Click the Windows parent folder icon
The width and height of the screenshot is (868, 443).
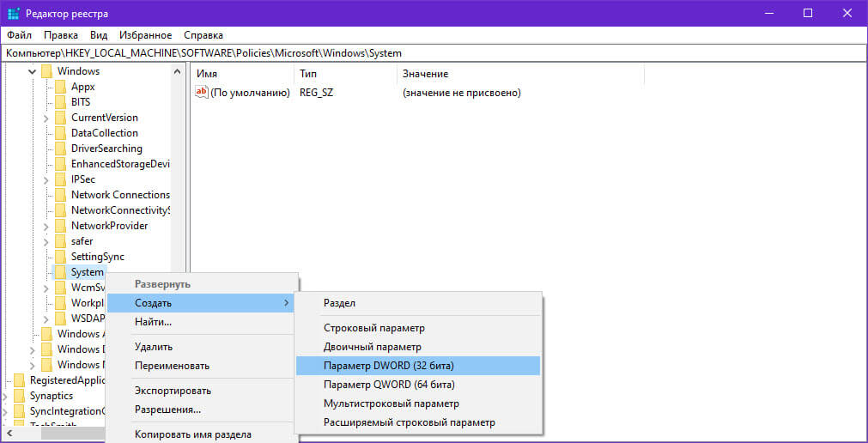(x=46, y=71)
